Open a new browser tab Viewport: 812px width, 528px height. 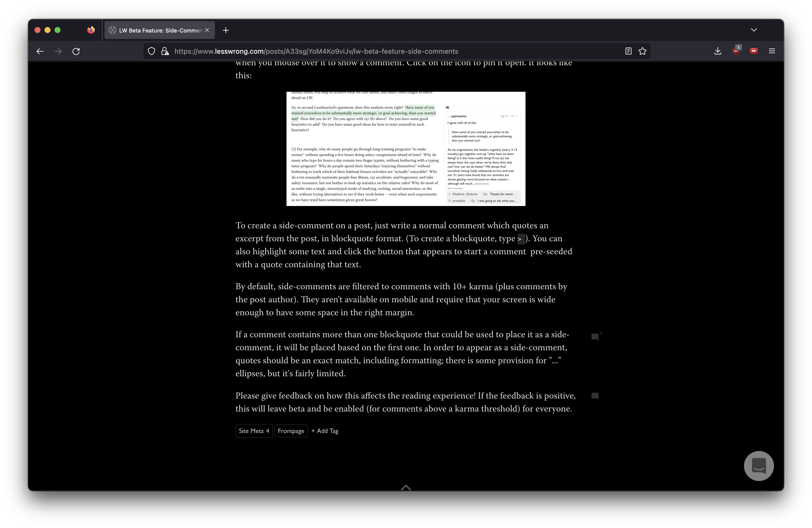pos(225,30)
